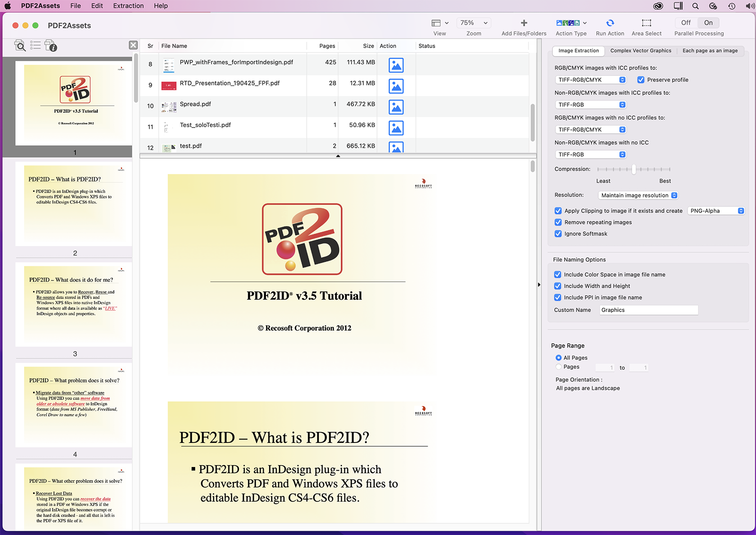Open the View dropdown chevron

tap(447, 23)
